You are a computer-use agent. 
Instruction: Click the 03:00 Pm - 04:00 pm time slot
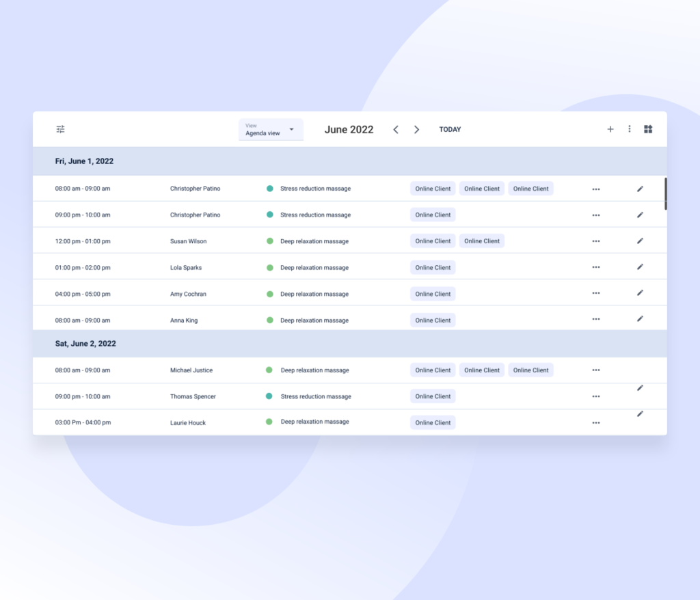tap(83, 422)
